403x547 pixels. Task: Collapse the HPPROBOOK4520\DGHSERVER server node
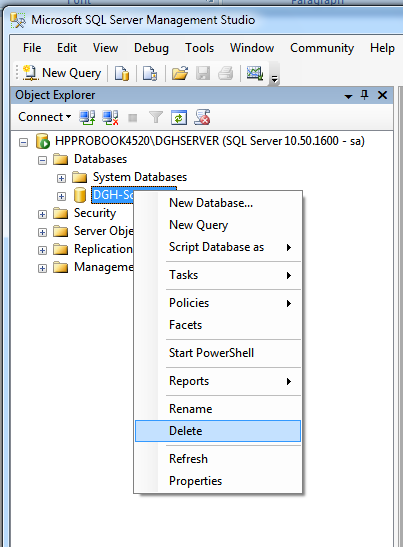point(23,142)
